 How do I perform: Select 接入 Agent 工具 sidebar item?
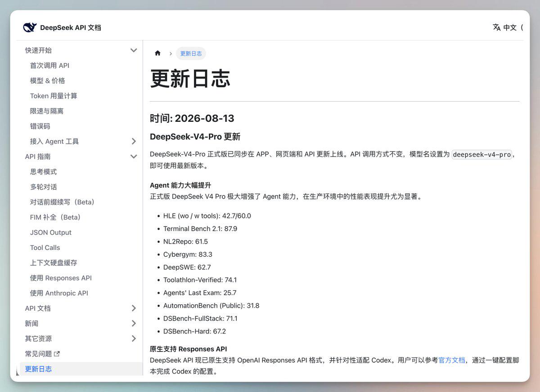tap(54, 141)
